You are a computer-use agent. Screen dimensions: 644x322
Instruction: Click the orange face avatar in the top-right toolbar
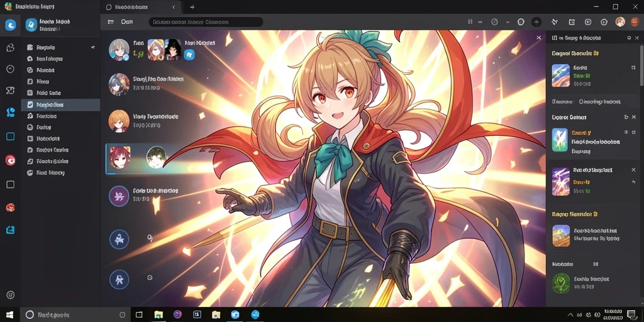635,22
